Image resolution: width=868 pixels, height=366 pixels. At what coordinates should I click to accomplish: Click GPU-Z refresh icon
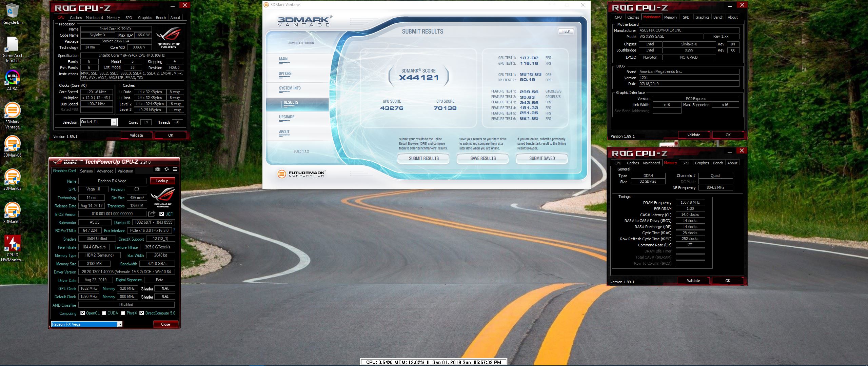click(x=166, y=169)
